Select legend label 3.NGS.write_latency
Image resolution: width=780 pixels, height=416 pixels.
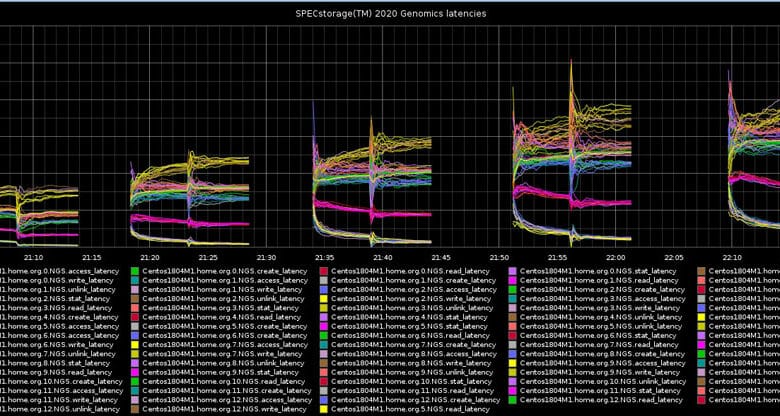click(x=599, y=308)
